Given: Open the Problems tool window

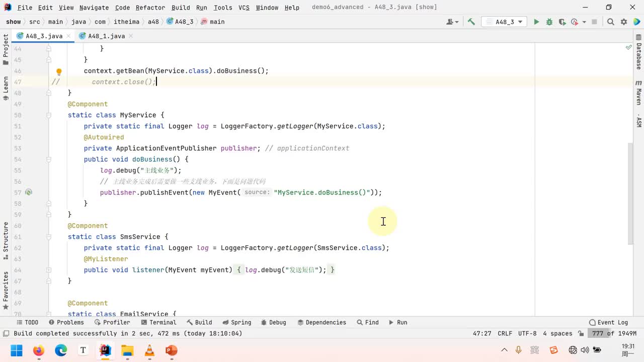Looking at the screenshot, I should 66,322.
